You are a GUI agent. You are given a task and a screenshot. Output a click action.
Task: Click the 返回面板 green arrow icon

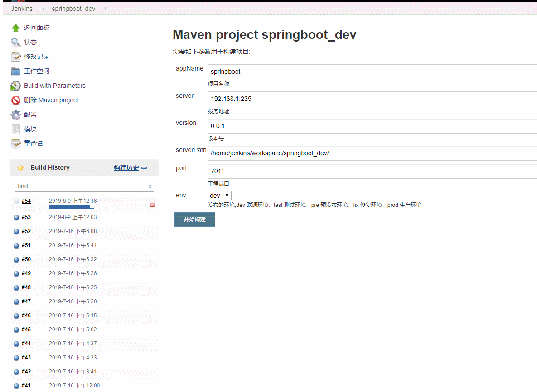[15, 28]
